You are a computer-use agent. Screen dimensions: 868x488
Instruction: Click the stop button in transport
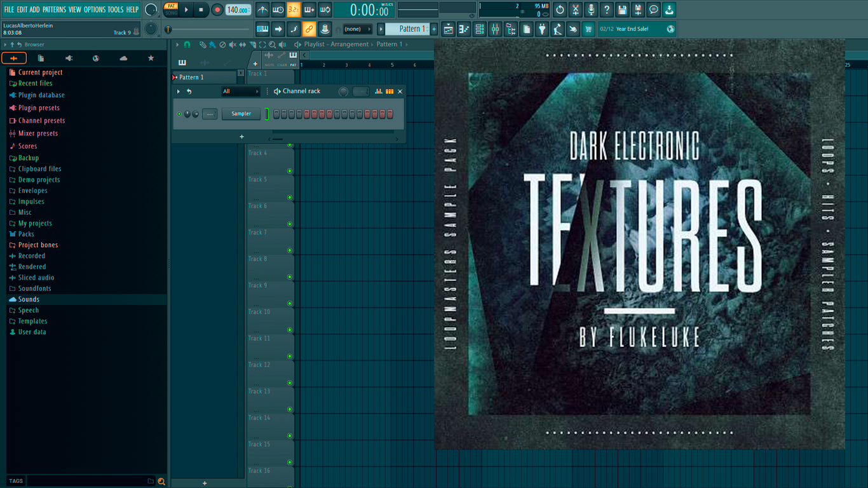click(201, 10)
